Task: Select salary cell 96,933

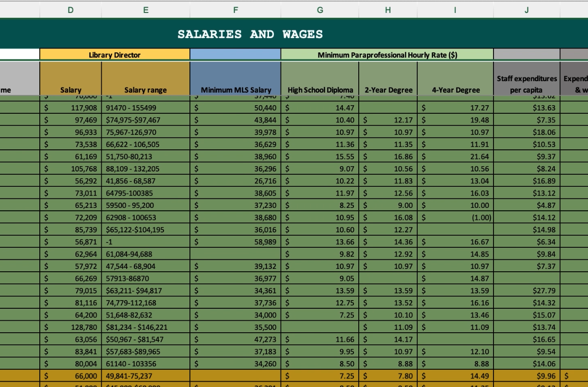Action: 71,132
